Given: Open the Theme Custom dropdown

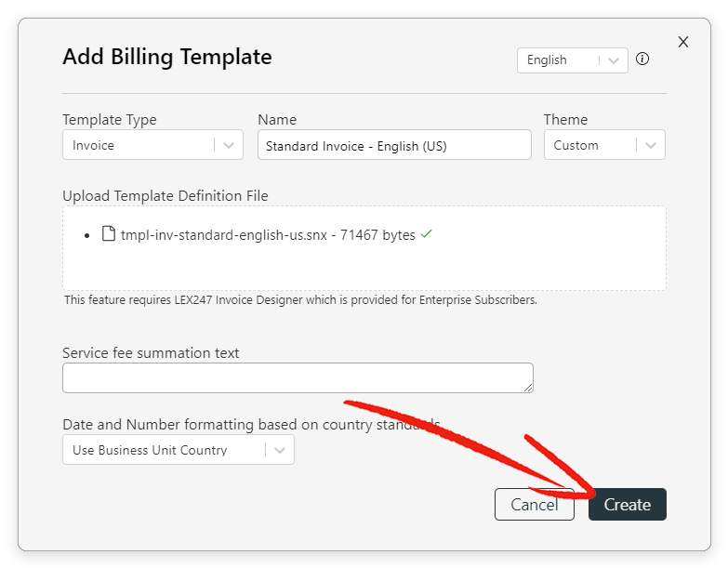Looking at the screenshot, I should 604,145.
